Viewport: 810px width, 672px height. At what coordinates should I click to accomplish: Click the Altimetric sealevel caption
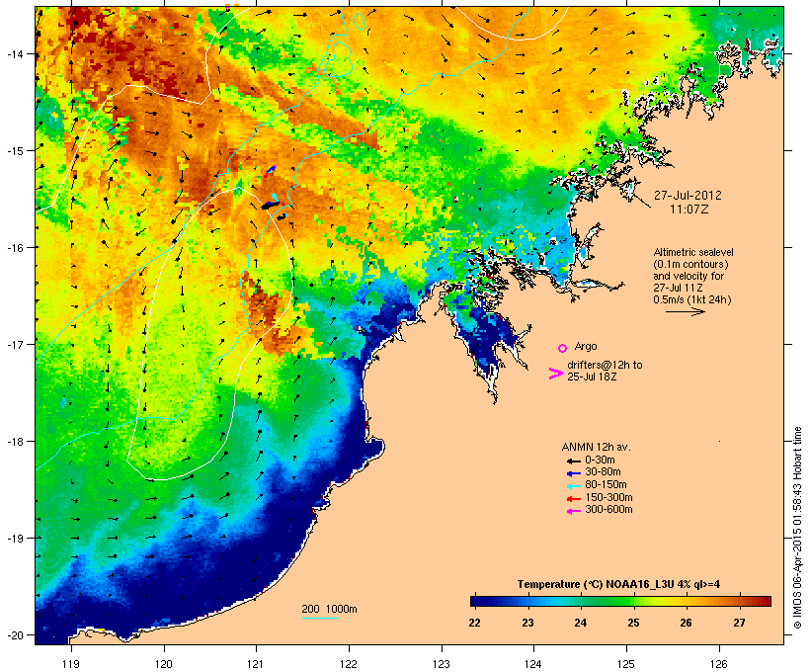tap(693, 252)
